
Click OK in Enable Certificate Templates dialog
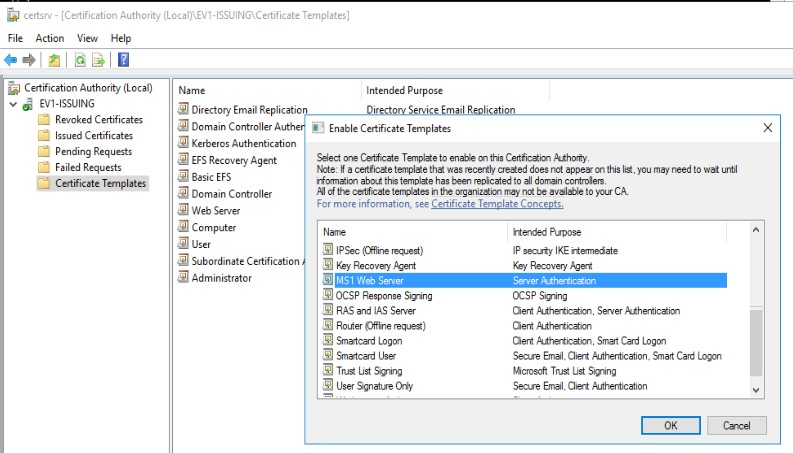click(x=671, y=426)
